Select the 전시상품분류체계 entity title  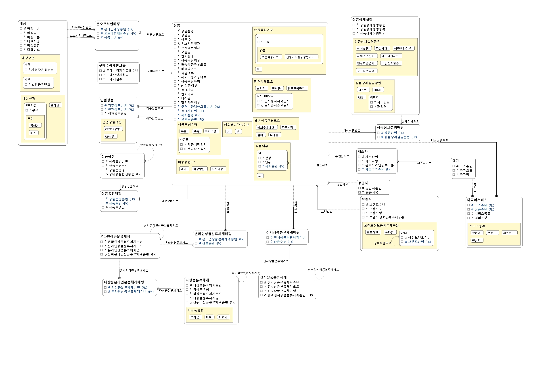click(273, 277)
